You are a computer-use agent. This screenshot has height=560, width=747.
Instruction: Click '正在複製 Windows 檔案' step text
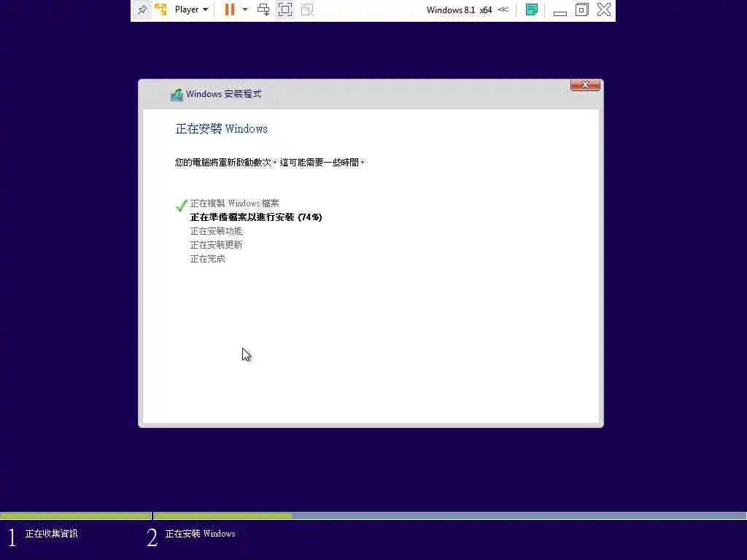(234, 203)
